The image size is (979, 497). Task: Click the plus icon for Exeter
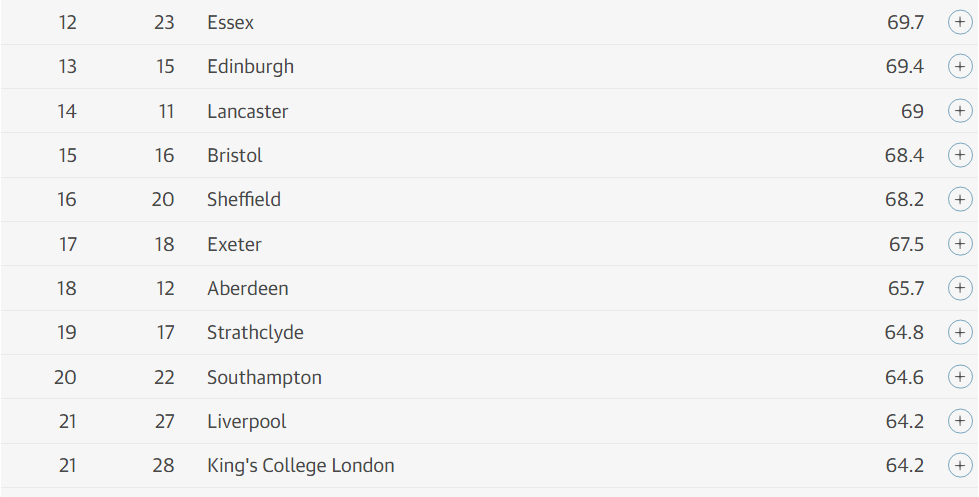960,244
